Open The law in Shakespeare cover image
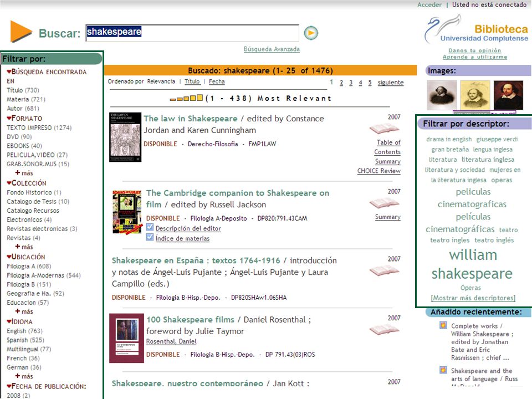The image size is (532, 399). [125, 137]
